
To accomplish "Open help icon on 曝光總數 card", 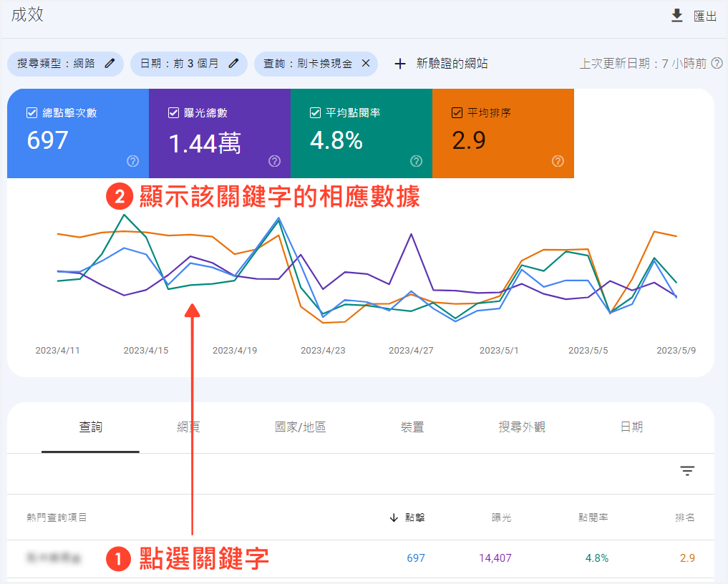I will click(x=274, y=161).
